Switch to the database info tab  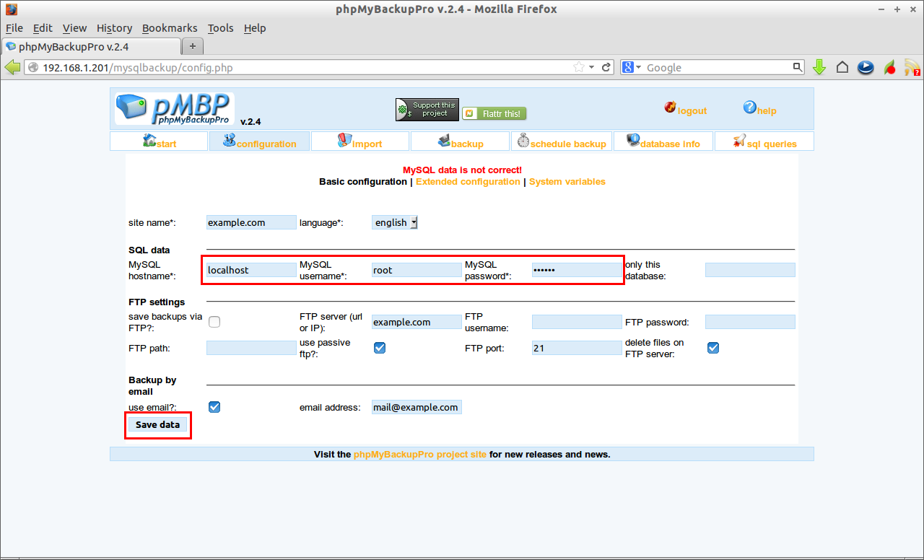[x=663, y=141]
